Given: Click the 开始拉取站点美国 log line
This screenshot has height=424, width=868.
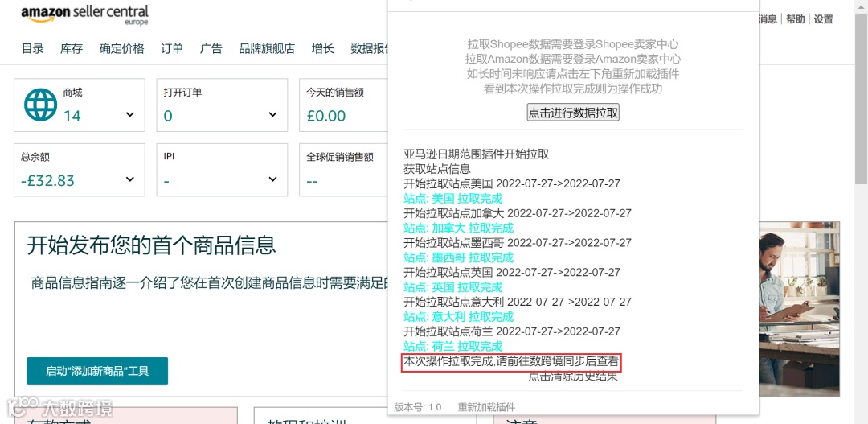Looking at the screenshot, I should click(512, 183).
